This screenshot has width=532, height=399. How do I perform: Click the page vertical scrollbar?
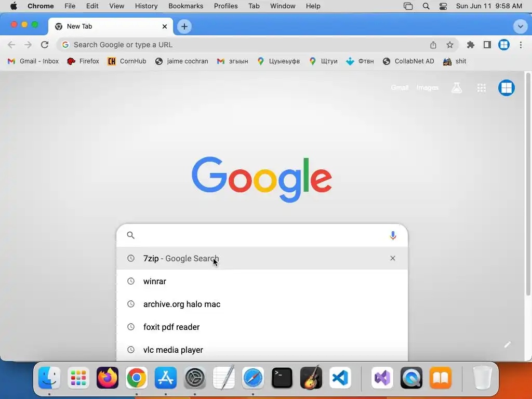click(x=528, y=183)
